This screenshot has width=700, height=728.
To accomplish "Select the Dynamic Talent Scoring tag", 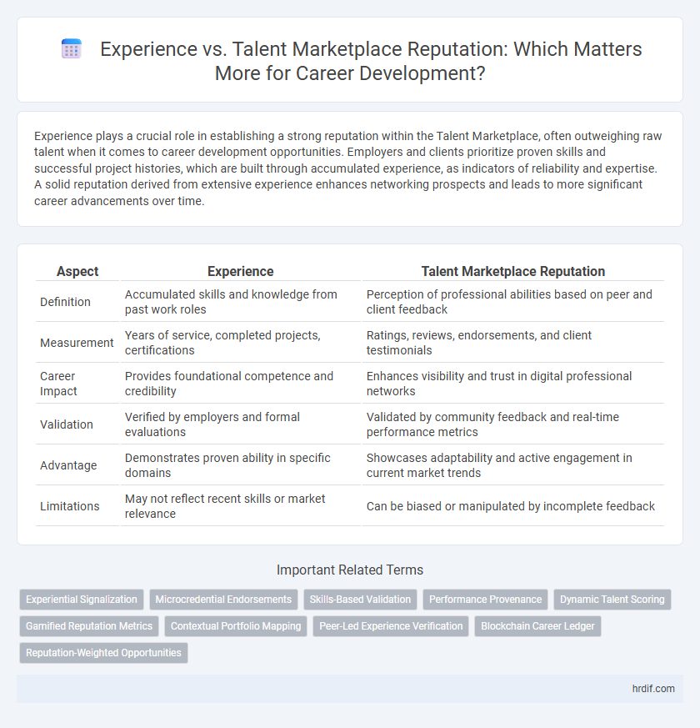I will click(612, 600).
